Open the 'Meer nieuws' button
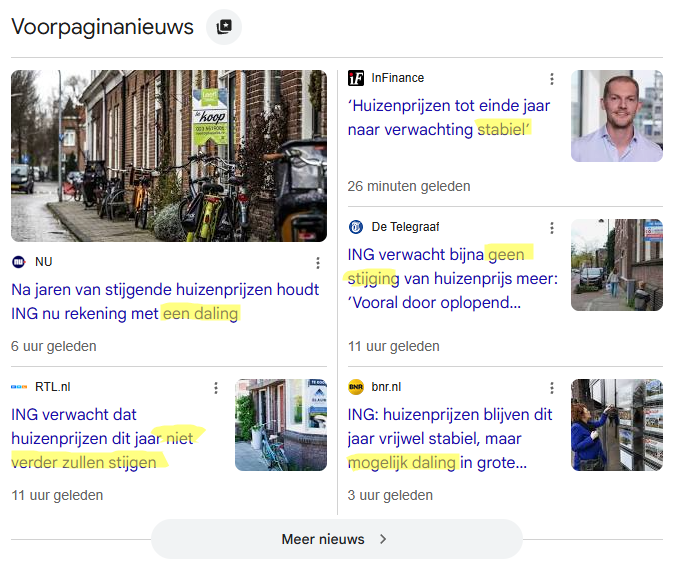Viewport: 675px width, 586px height. [x=337, y=539]
